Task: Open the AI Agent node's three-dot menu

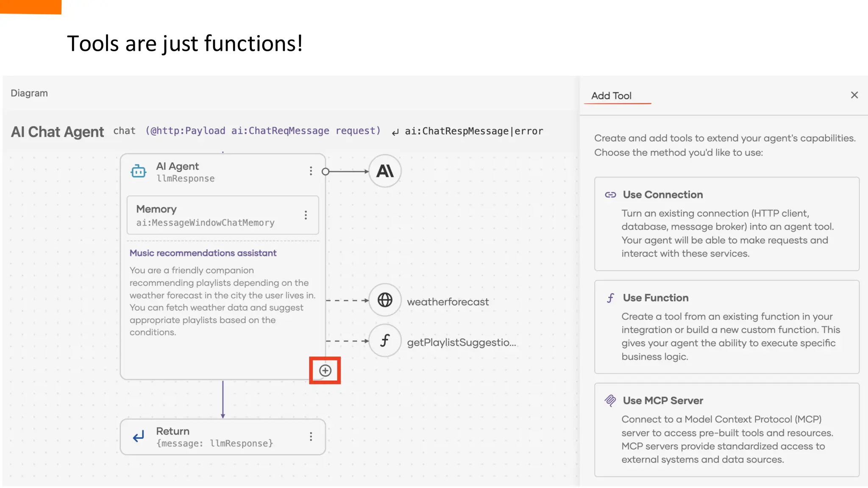Action: 311,171
